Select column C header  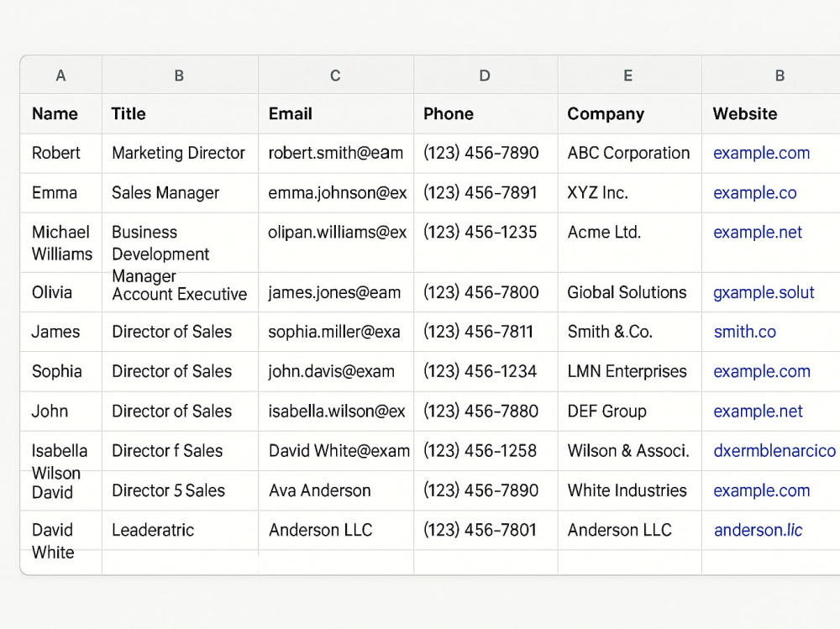[335, 75]
